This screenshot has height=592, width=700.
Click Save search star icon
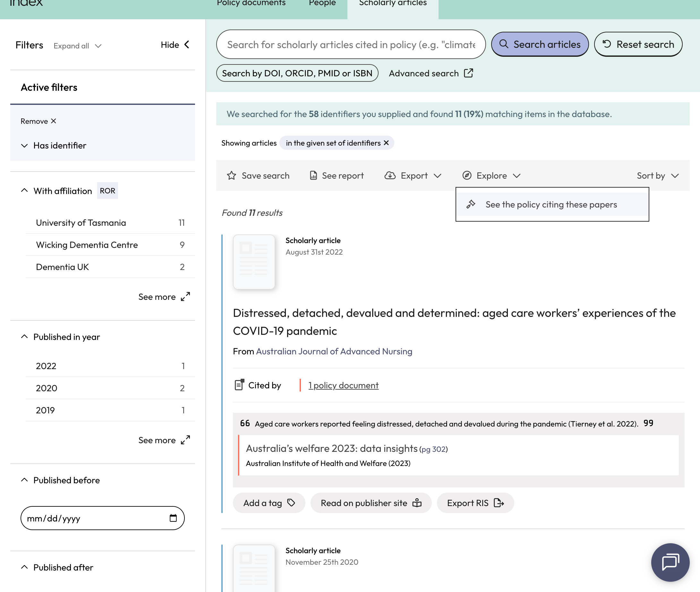tap(231, 175)
